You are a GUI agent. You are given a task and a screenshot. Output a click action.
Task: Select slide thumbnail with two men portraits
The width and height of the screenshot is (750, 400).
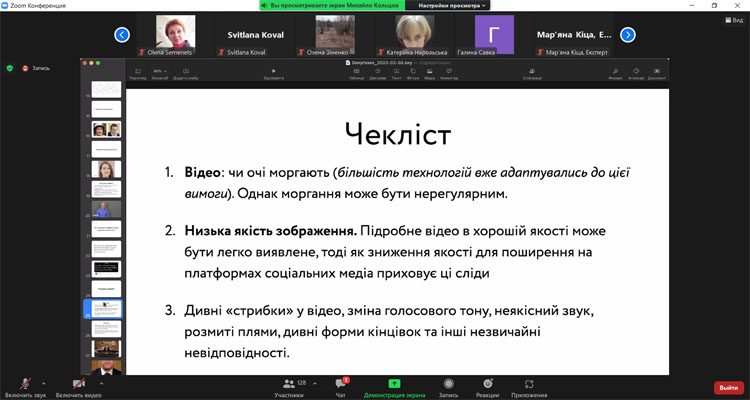pos(107,129)
